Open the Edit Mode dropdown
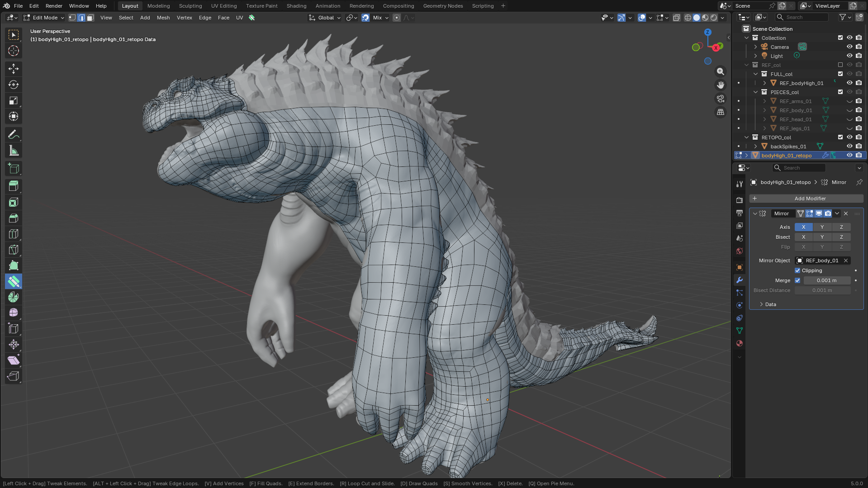 click(x=44, y=18)
